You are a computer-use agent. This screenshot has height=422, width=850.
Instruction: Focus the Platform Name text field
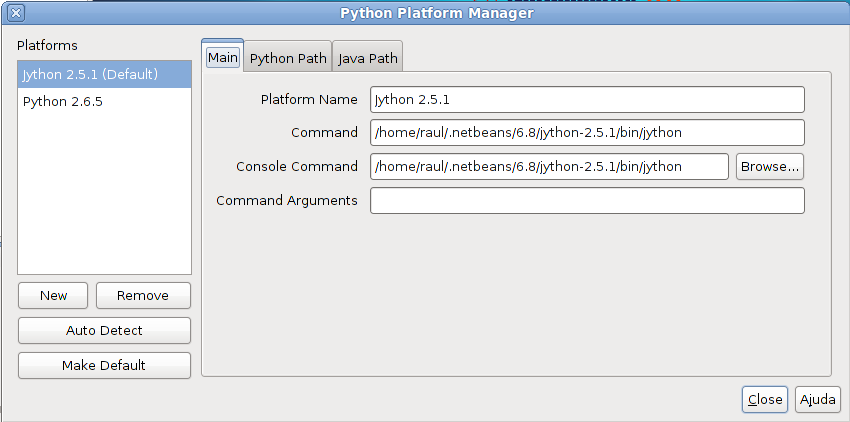[587, 100]
